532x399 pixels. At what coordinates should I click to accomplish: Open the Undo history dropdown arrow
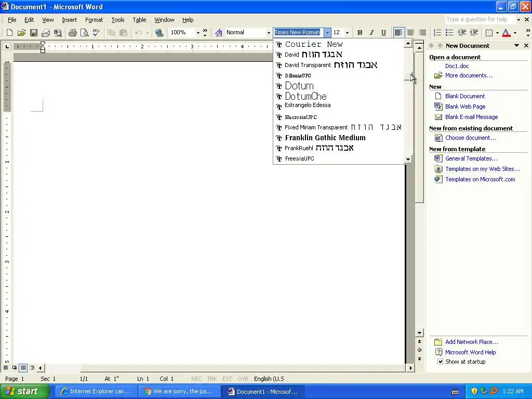(147, 33)
